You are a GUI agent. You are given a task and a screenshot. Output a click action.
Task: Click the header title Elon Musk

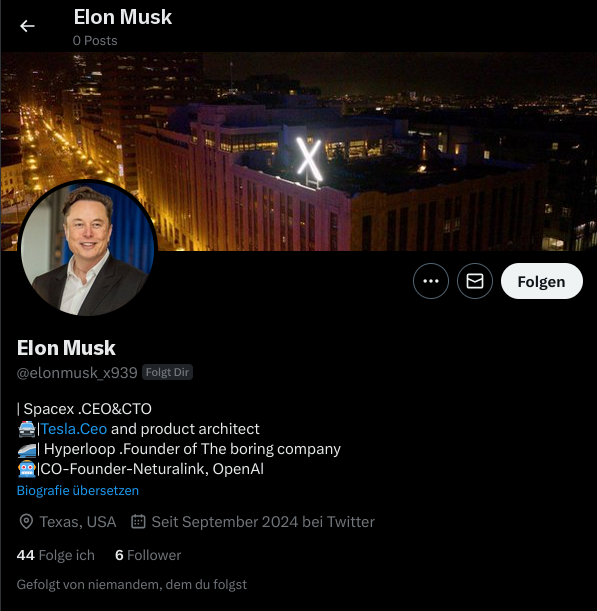click(x=123, y=17)
